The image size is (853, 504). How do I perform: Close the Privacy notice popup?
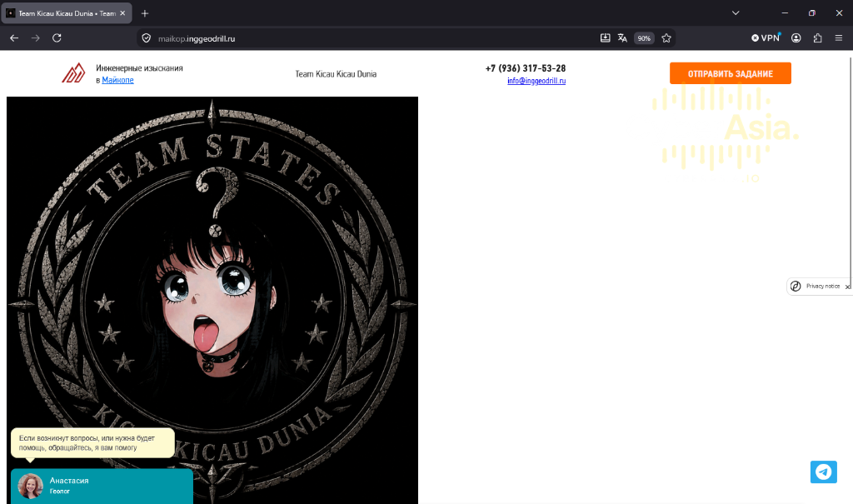[x=847, y=287]
